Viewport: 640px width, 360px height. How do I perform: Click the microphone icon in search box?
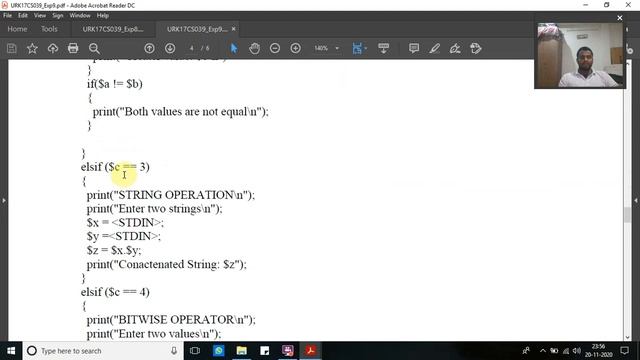(174, 351)
